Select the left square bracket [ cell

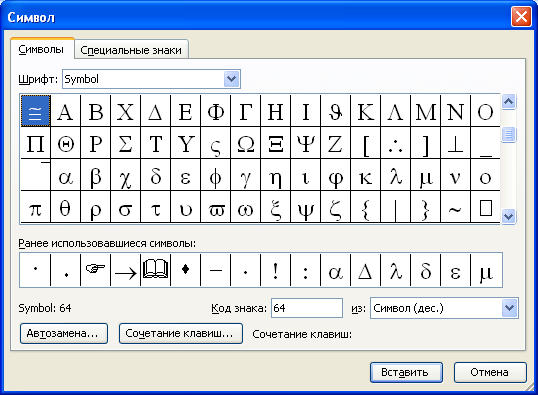pos(366,143)
